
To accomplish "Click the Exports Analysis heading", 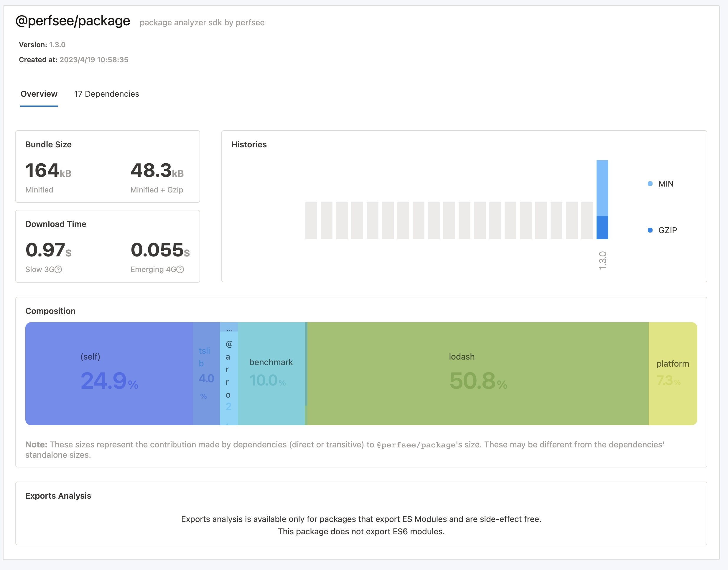I will point(58,495).
